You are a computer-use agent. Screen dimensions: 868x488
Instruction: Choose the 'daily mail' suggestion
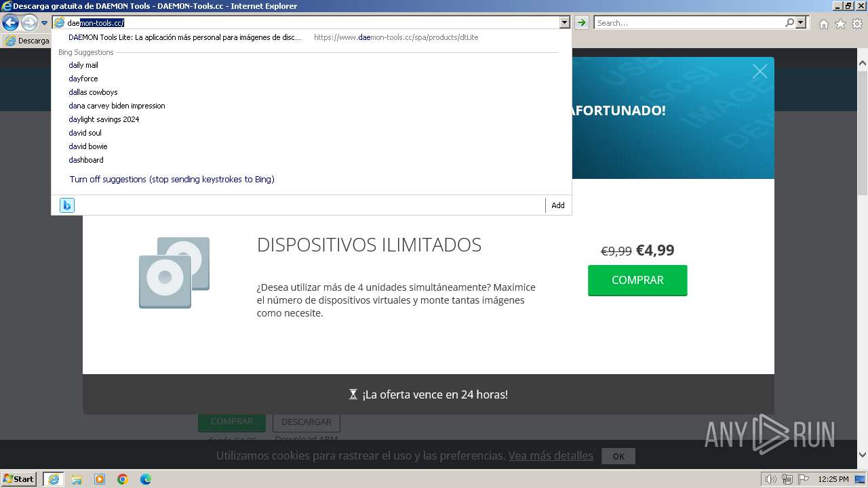pos(83,65)
